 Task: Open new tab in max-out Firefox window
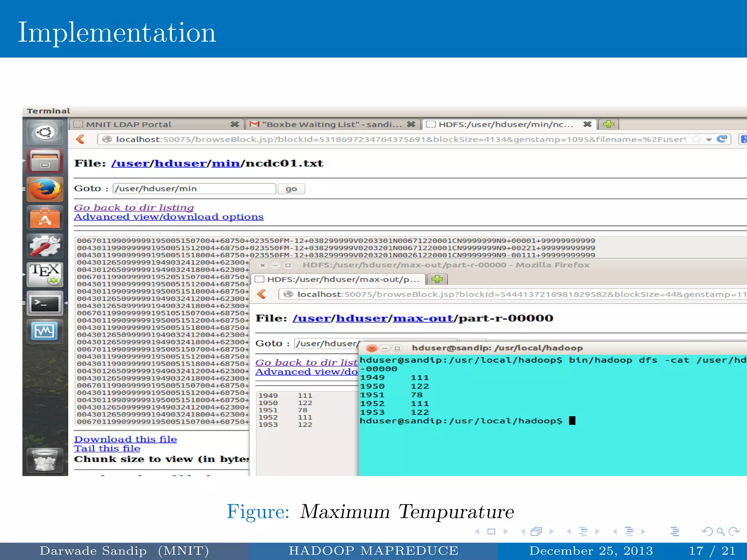(437, 279)
